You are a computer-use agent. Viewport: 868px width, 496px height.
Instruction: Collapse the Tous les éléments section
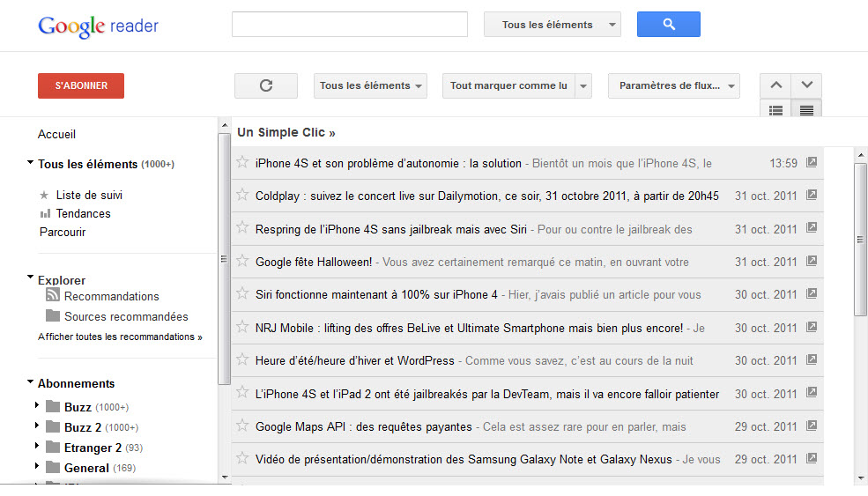31,163
